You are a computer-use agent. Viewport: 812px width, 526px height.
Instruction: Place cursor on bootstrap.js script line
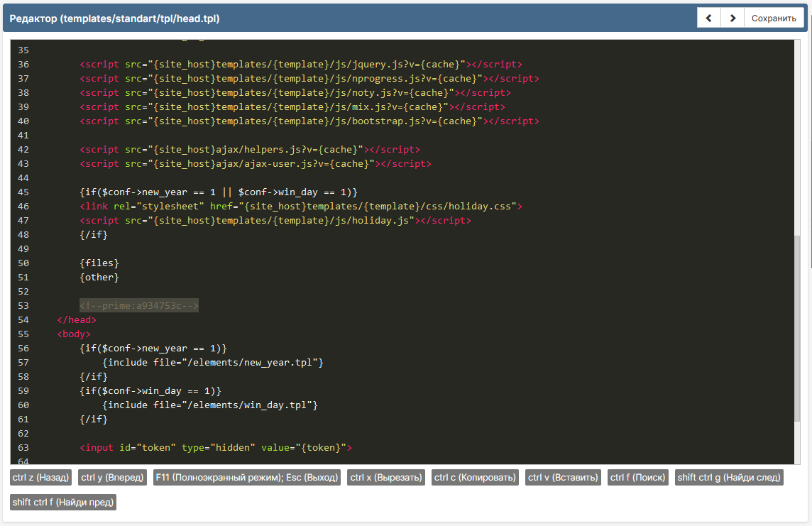(309, 121)
